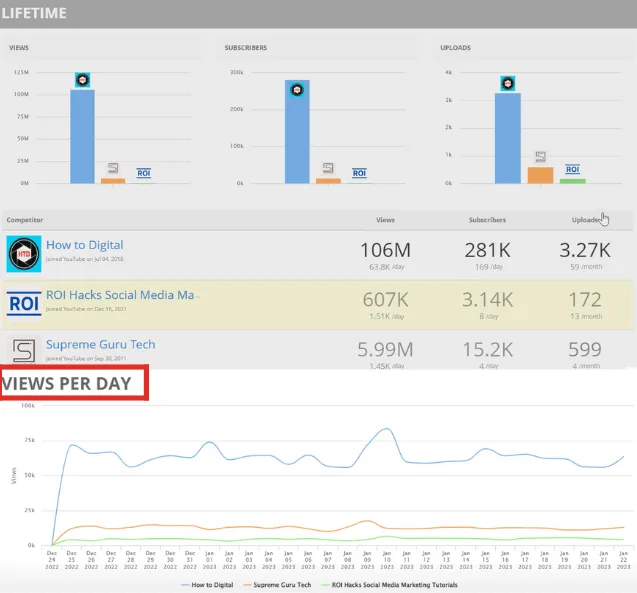This screenshot has height=593, width=637.
Task: Click the 15.2K subscribers value
Action: click(488, 349)
